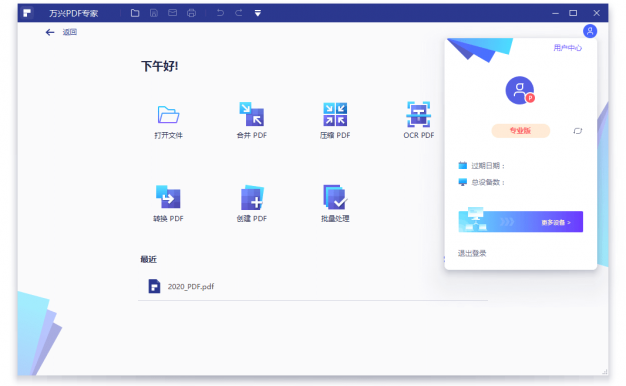This screenshot has height=386, width=626.
Task: Start the OCR PDF tool
Action: tap(418, 114)
